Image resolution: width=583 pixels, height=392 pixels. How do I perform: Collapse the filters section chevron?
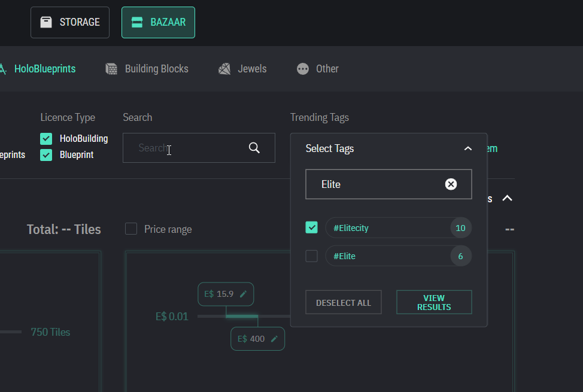point(507,198)
